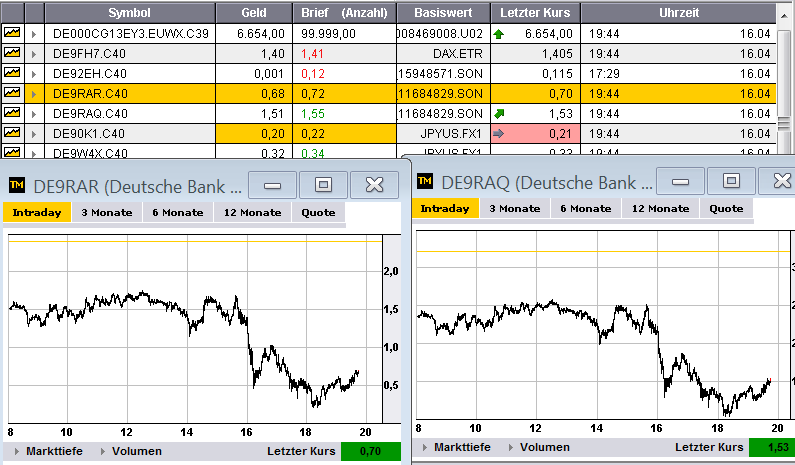Click the DE9RAQ intraday price chart

602,325
